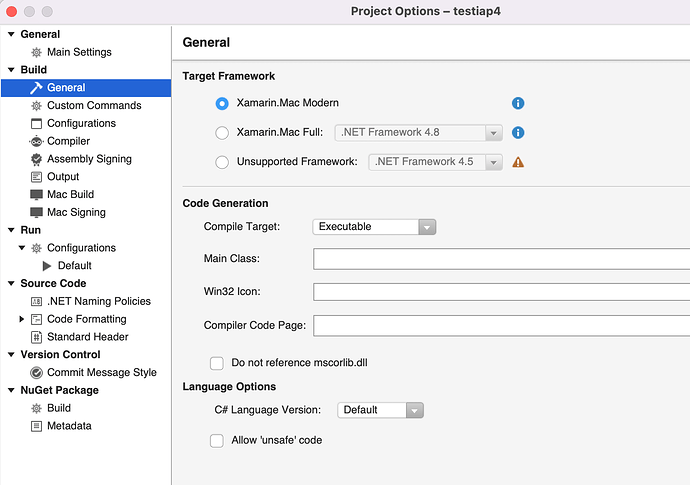This screenshot has width=690, height=485.
Task: Open the C# Language Version dropdown
Action: click(380, 410)
